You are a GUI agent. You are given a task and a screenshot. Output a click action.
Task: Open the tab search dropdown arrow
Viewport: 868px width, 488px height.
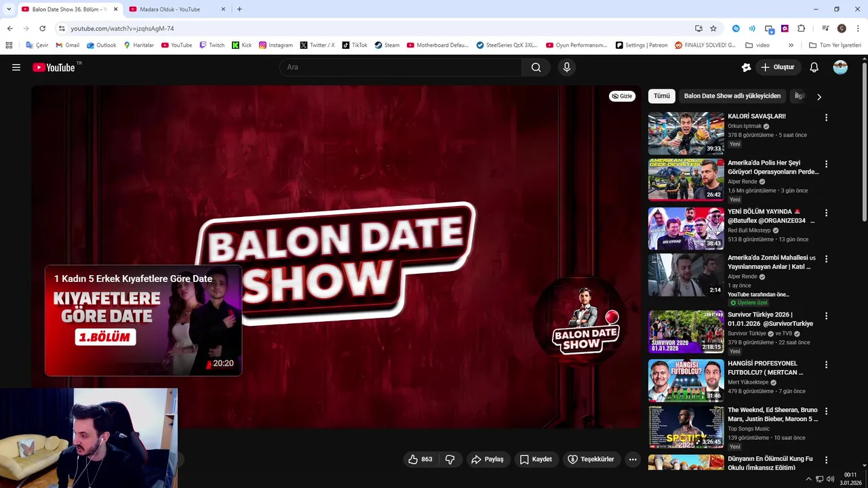pos(8,9)
